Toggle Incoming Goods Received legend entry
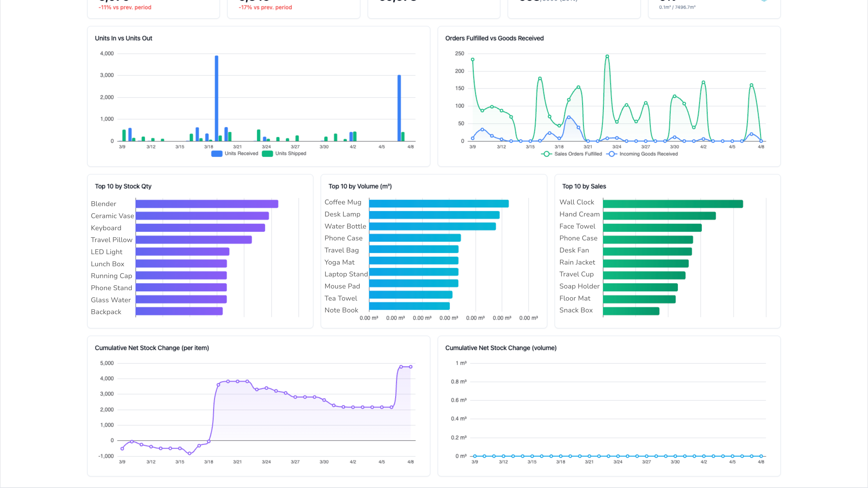 642,154
